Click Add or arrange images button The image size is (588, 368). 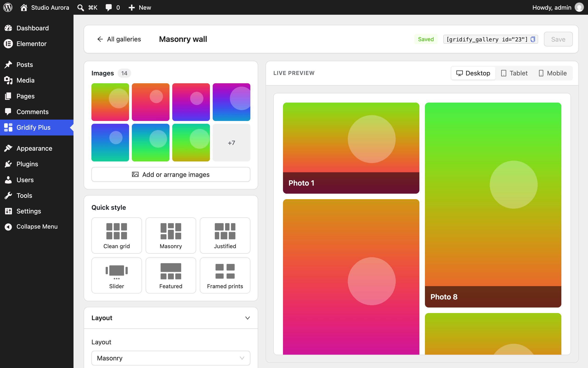(171, 175)
